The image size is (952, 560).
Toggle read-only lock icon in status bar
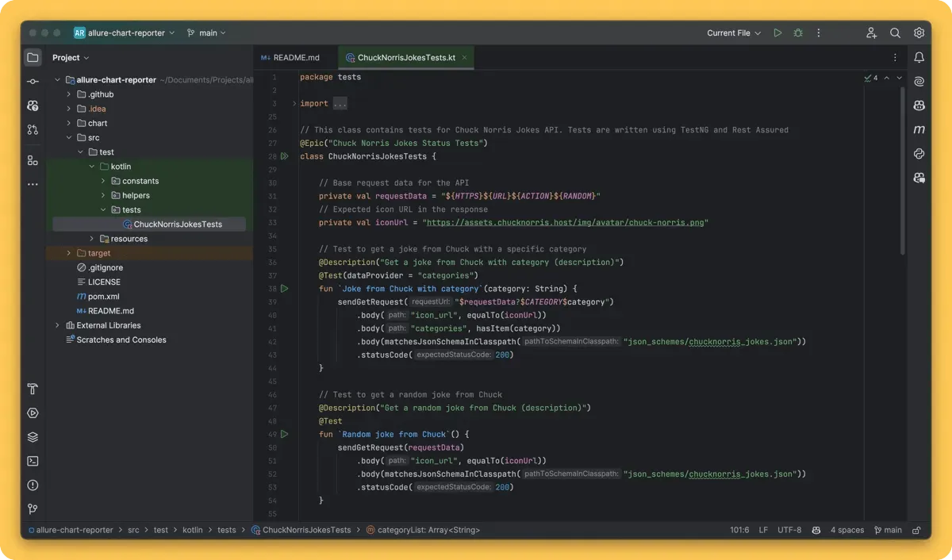pyautogui.click(x=916, y=530)
